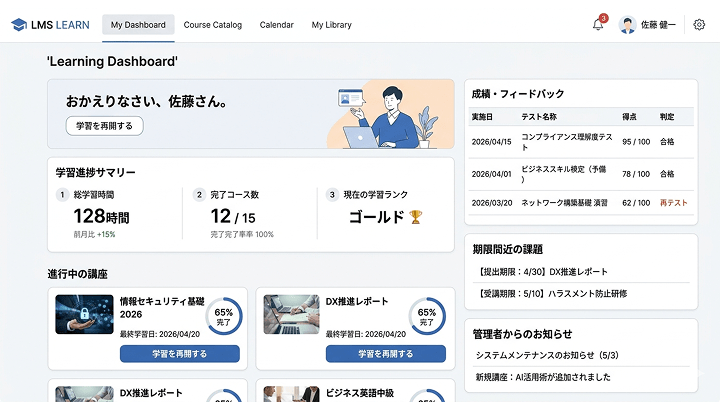Select the 2026/04/15 date cell
The image size is (720, 420).
491,142
